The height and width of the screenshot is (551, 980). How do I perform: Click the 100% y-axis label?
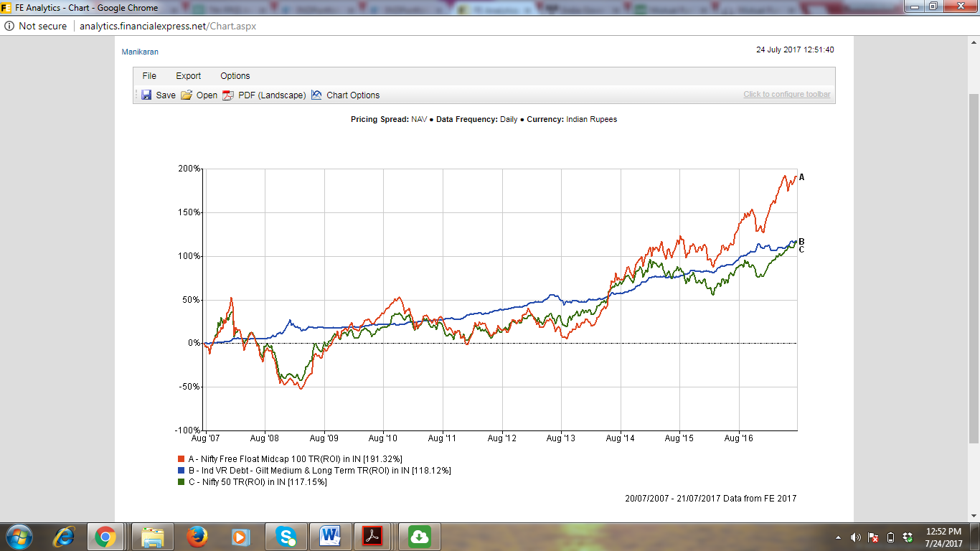point(190,256)
